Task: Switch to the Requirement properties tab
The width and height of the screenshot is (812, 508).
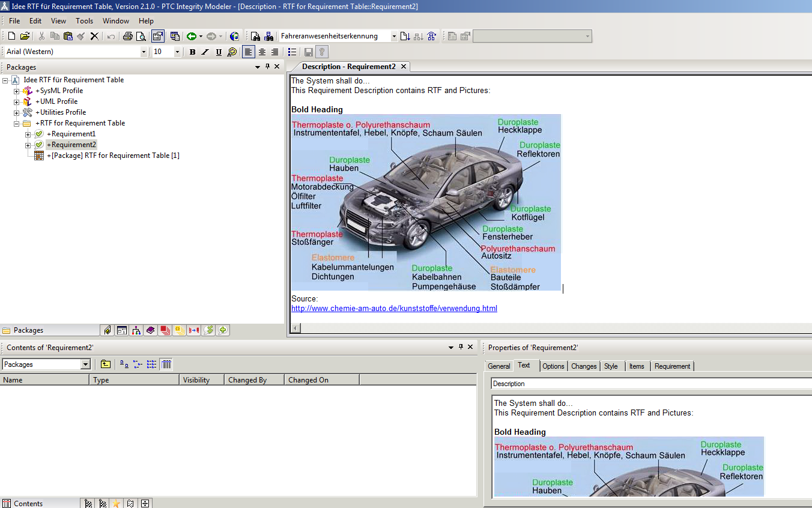Action: point(672,366)
